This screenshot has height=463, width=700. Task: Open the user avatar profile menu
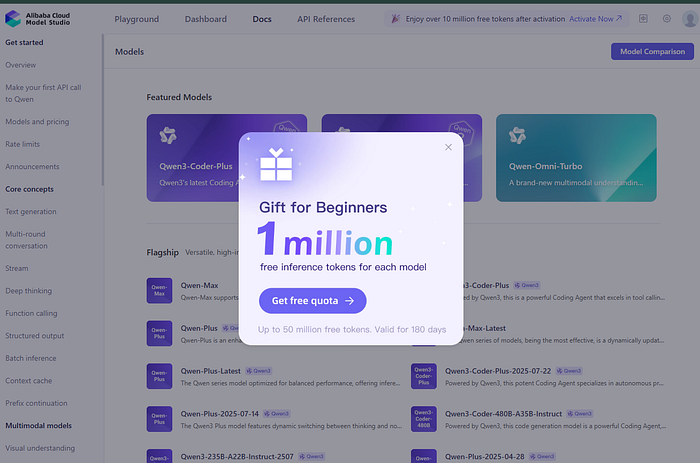point(690,19)
